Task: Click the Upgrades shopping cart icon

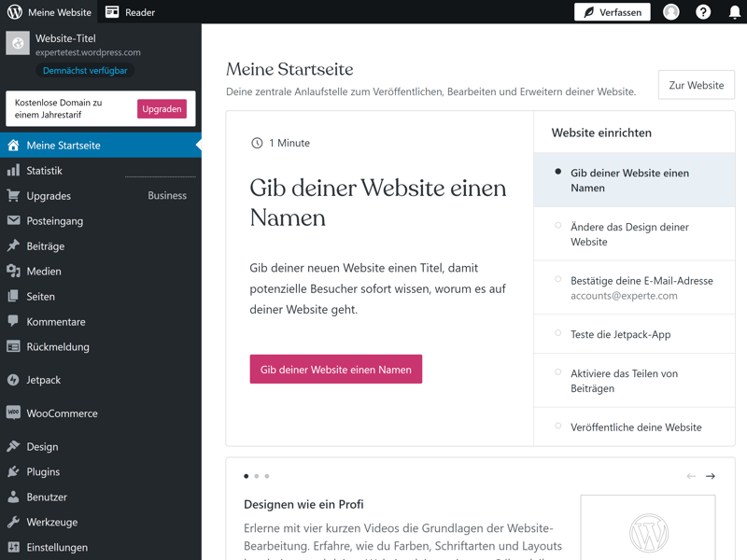Action: 13,196
